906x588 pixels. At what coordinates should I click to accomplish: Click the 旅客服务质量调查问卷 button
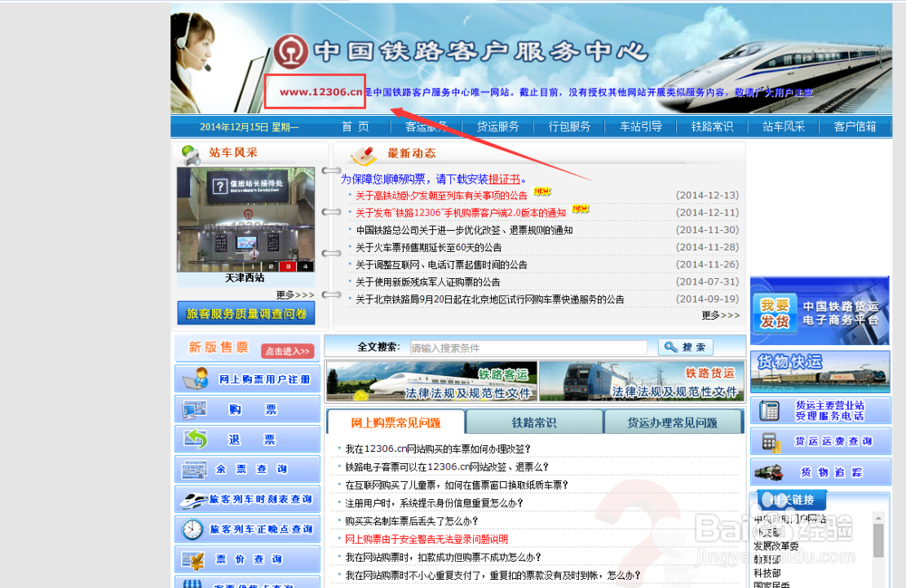pyautogui.click(x=246, y=313)
